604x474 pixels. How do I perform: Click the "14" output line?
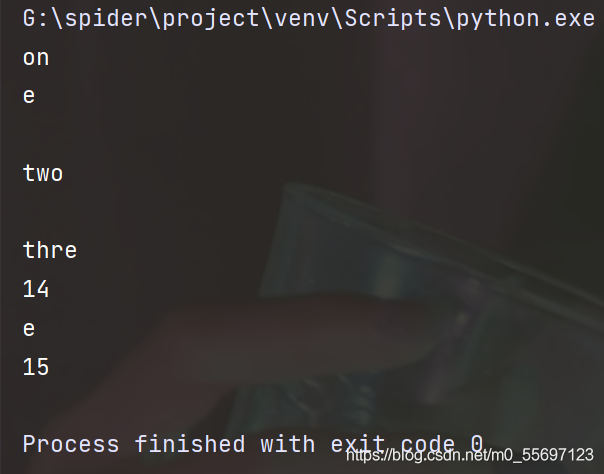(x=36, y=290)
